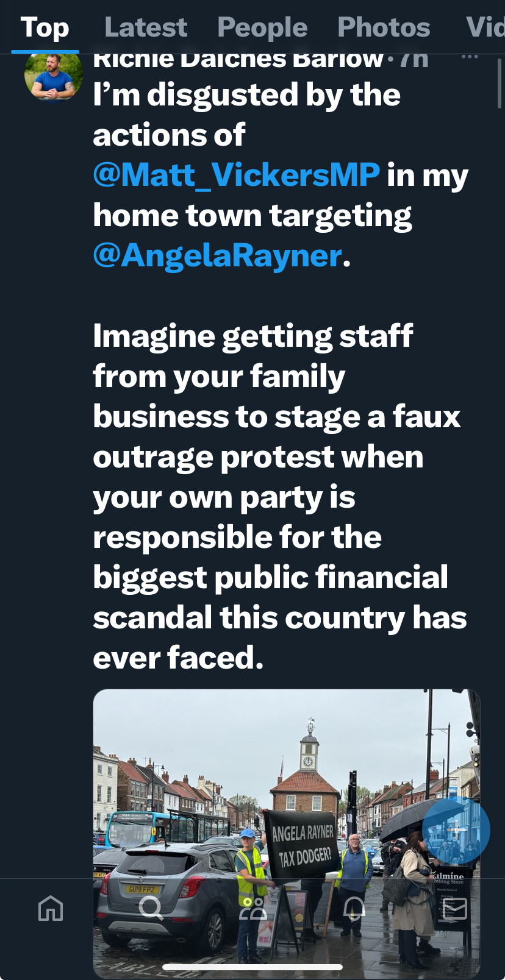Open the protest photo attached to tweet
505x980 pixels.
[x=287, y=834]
